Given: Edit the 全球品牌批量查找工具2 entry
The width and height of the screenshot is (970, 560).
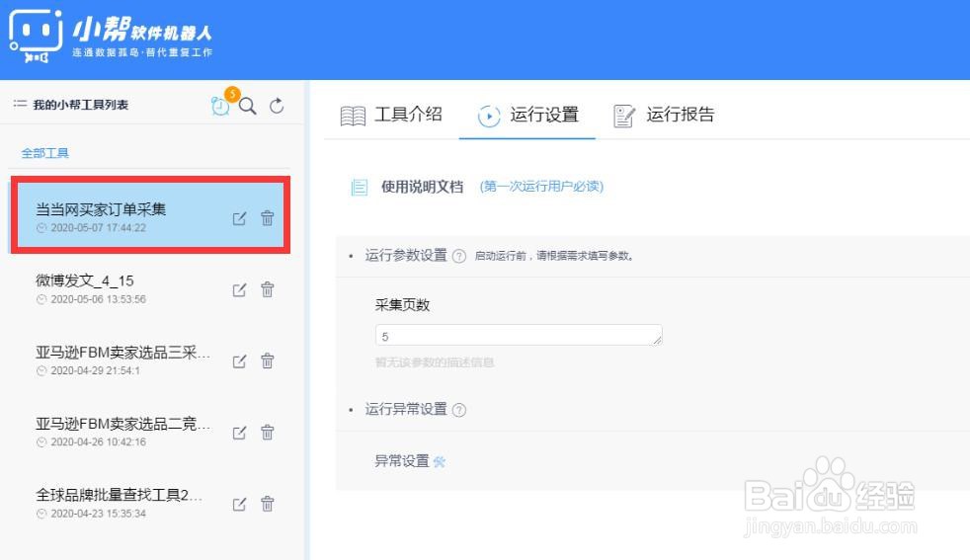Looking at the screenshot, I should coord(239,505).
